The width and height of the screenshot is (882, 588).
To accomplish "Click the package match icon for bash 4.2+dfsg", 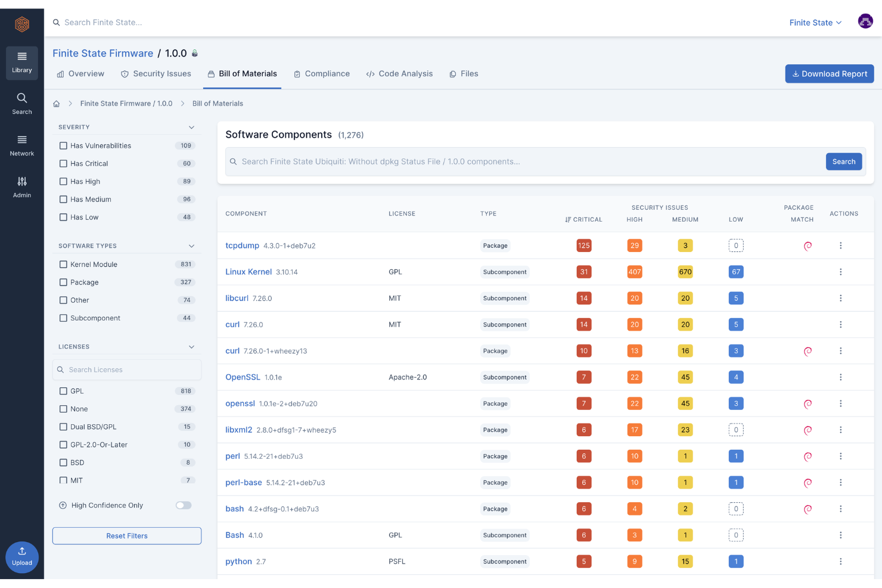I will [808, 509].
